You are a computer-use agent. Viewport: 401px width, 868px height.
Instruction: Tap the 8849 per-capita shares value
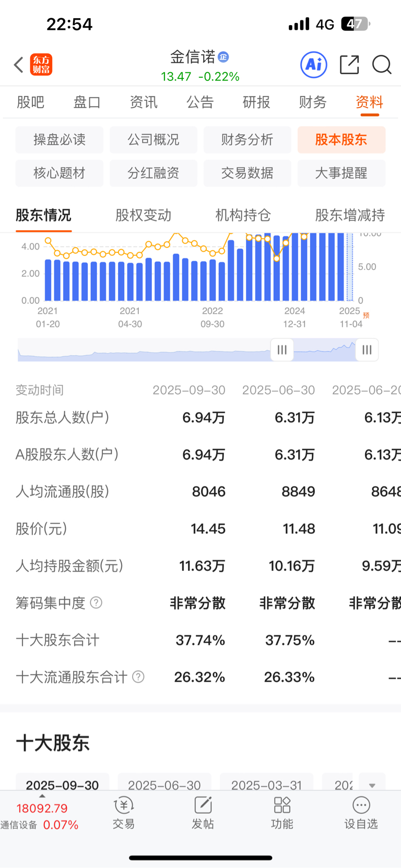299,491
